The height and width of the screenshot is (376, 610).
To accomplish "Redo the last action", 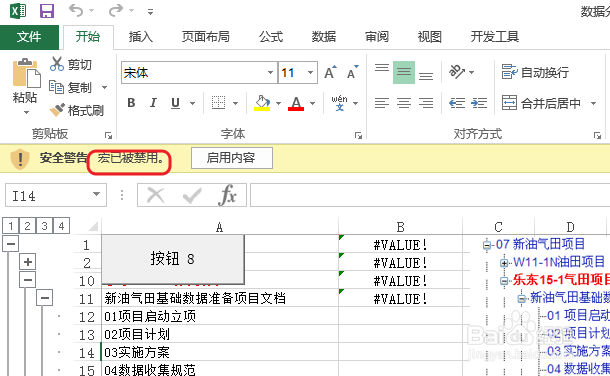I will click(x=116, y=10).
